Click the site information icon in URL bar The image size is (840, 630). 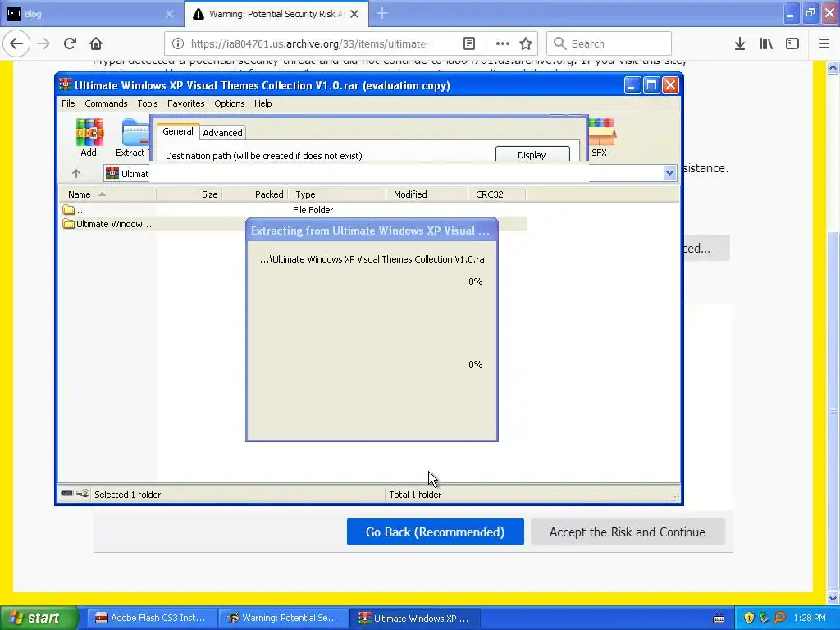178,44
